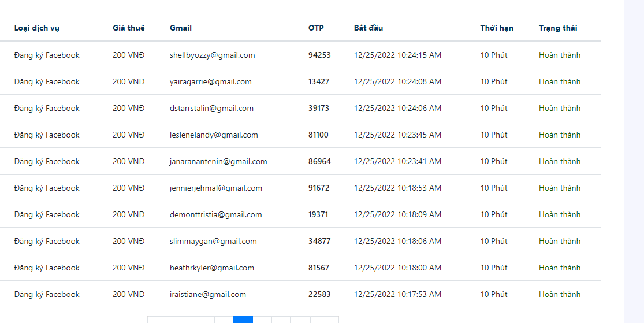The width and height of the screenshot is (644, 323).
Task: Click 10 Phút duration in slimmaygan row
Action: click(494, 241)
